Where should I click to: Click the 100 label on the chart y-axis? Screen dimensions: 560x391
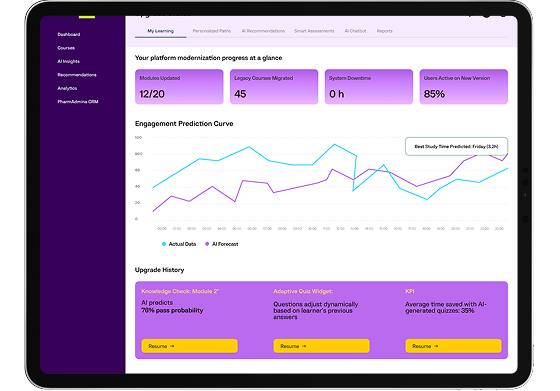coord(138,137)
